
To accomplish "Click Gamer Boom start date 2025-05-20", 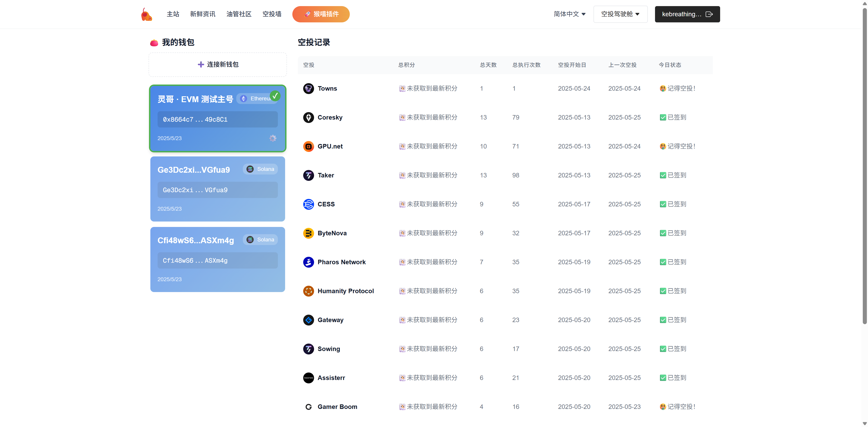I will coord(574,407).
